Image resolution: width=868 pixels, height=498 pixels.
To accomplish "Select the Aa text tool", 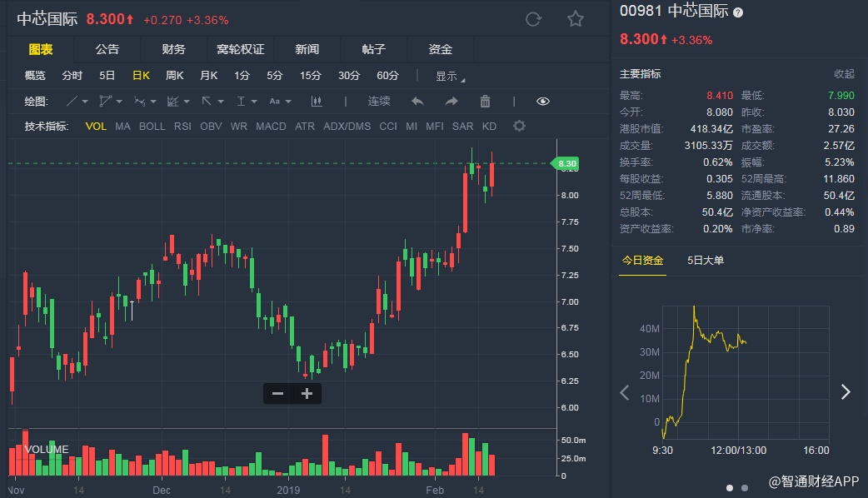I will tap(275, 102).
